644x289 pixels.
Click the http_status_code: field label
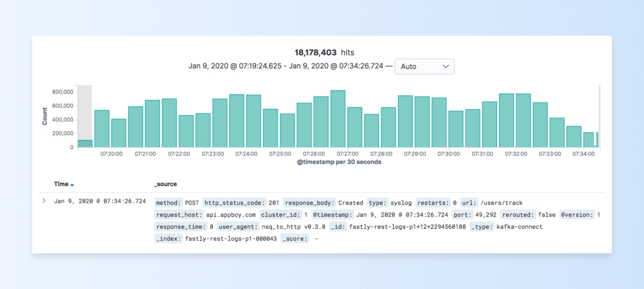coord(235,203)
